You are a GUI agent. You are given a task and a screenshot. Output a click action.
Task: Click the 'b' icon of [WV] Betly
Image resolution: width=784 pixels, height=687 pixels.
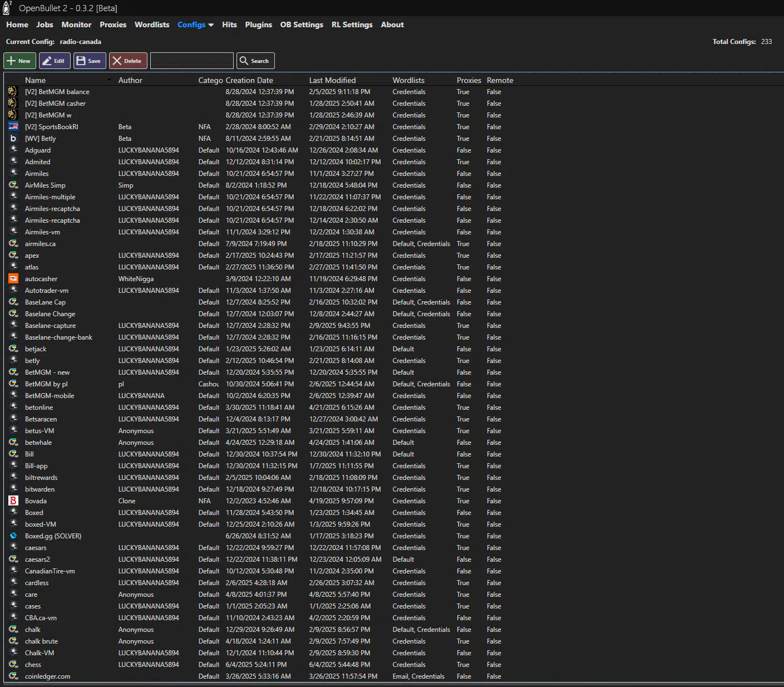(x=13, y=139)
